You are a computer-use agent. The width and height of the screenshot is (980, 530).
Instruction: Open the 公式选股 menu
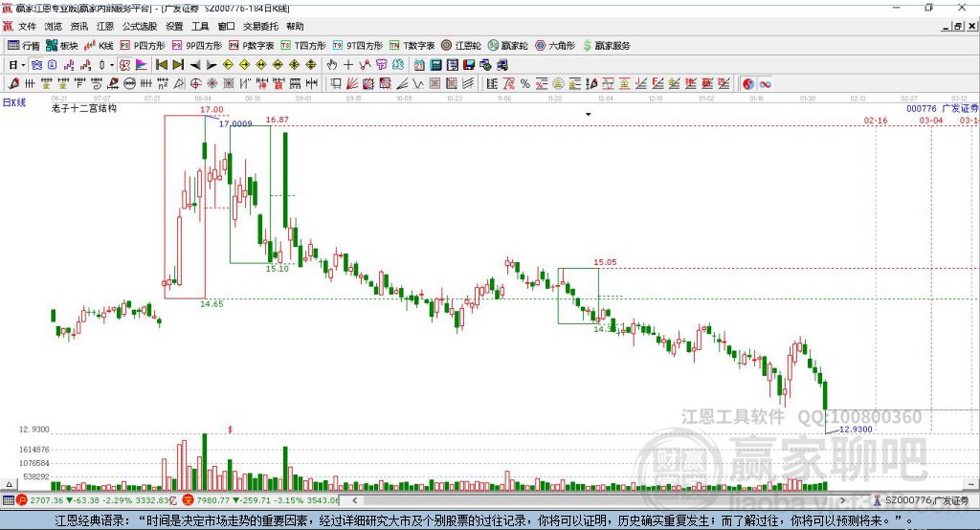click(140, 26)
